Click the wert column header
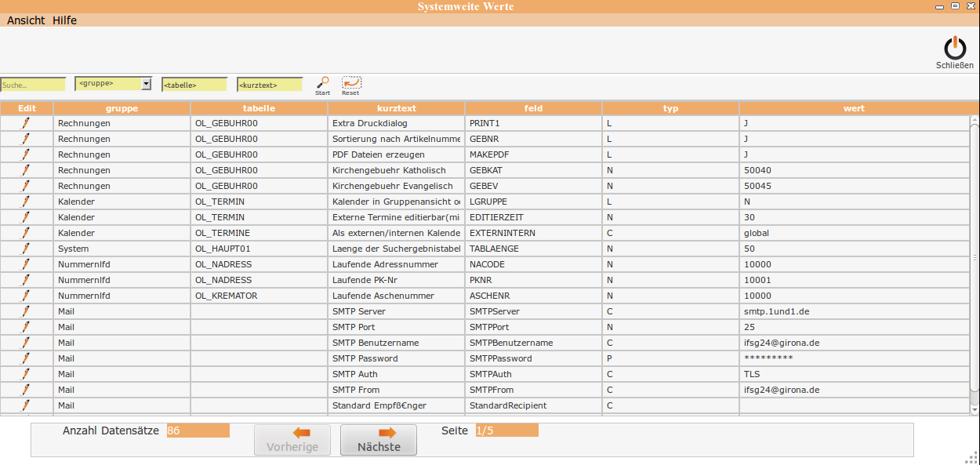 (854, 108)
